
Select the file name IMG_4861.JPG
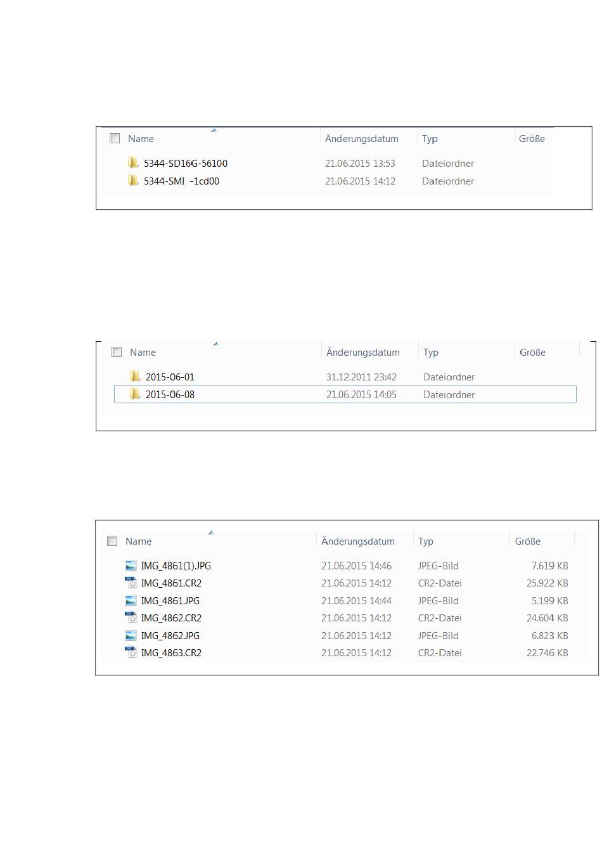pyautogui.click(x=170, y=601)
